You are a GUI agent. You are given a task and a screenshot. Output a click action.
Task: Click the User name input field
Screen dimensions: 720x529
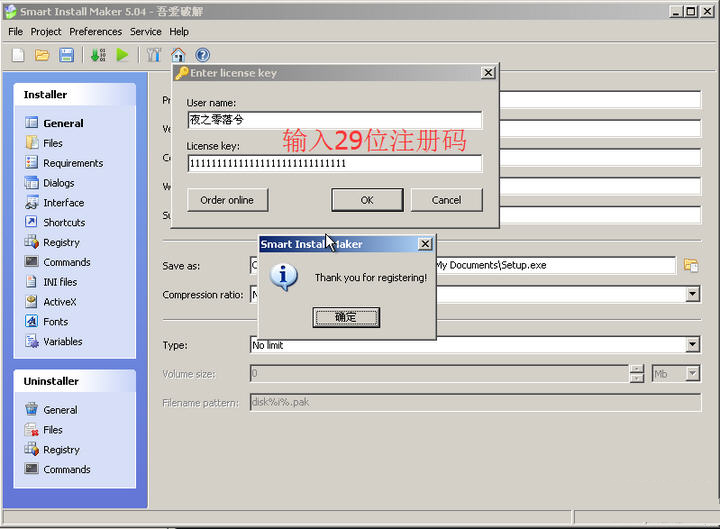335,120
